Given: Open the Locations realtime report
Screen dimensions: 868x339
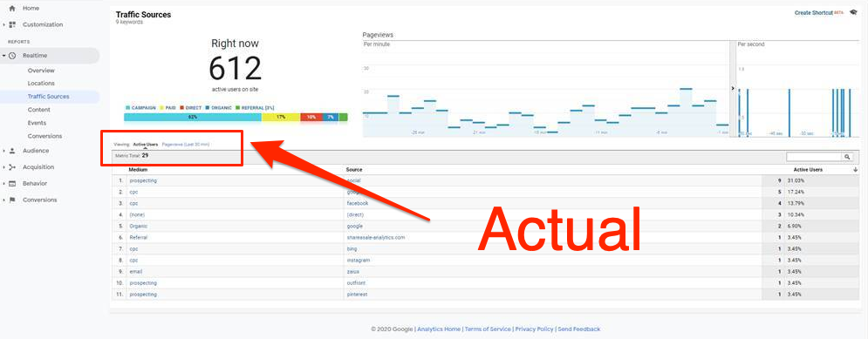Looking at the screenshot, I should coord(41,84).
